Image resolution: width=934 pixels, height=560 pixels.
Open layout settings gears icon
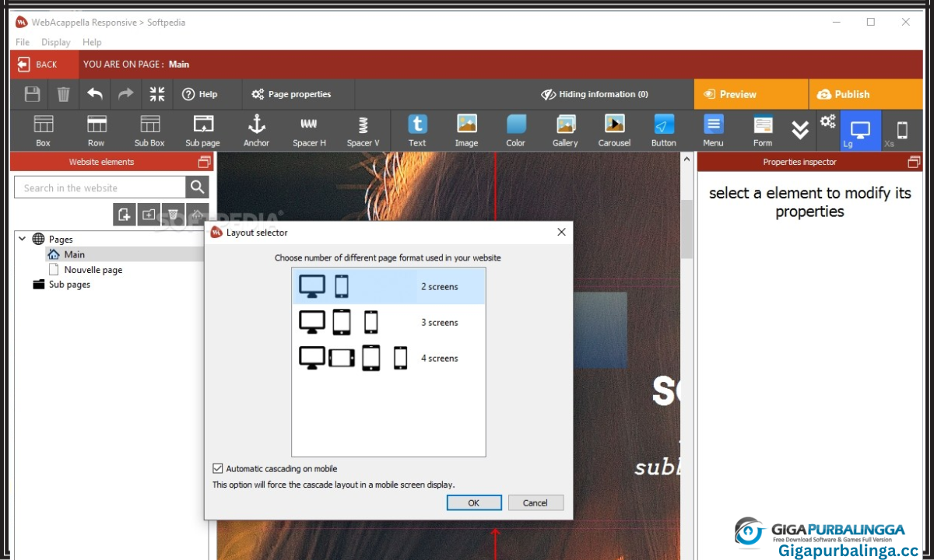click(828, 121)
